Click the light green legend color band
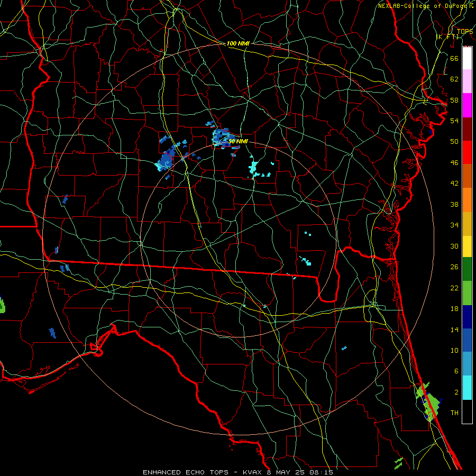Viewport: 476px width, 476px height. pyautogui.click(x=467, y=293)
